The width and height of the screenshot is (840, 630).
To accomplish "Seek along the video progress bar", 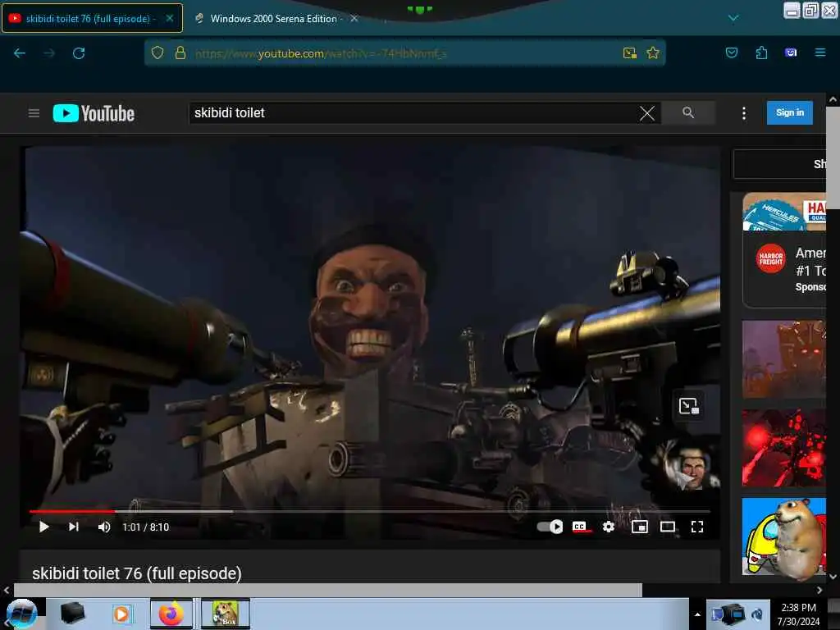I will pyautogui.click(x=370, y=512).
